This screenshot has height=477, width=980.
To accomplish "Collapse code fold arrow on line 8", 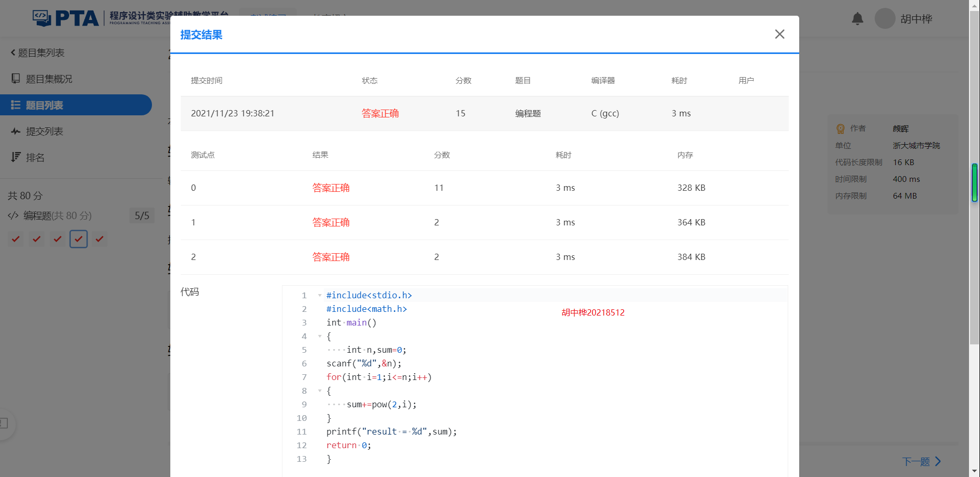I will pyautogui.click(x=320, y=391).
